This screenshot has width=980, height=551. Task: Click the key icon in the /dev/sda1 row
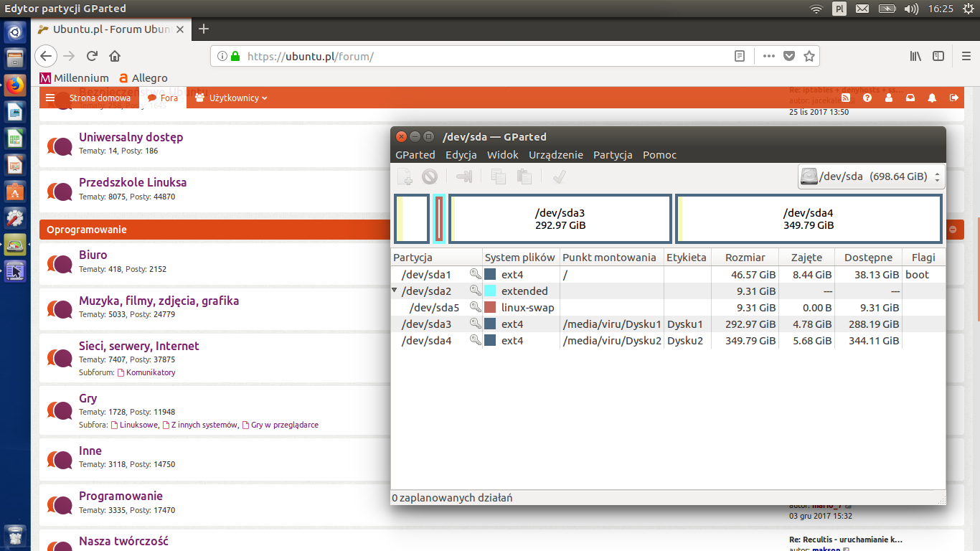pos(476,274)
